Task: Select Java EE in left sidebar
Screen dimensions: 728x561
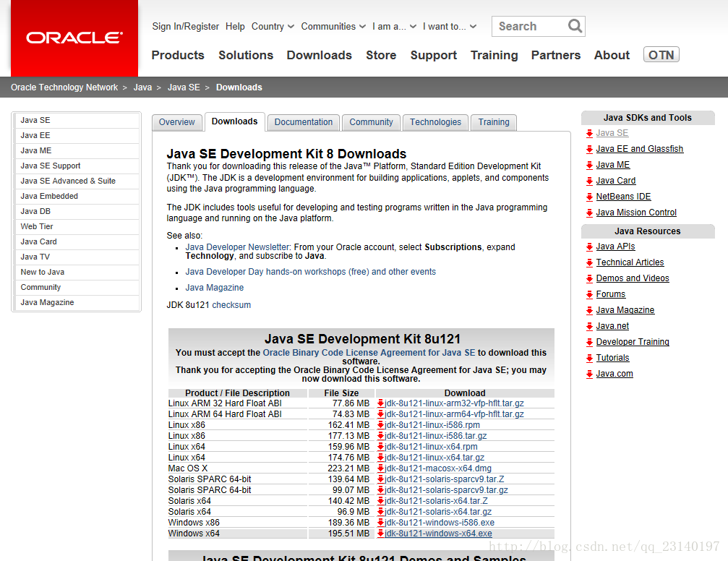Action: point(77,136)
